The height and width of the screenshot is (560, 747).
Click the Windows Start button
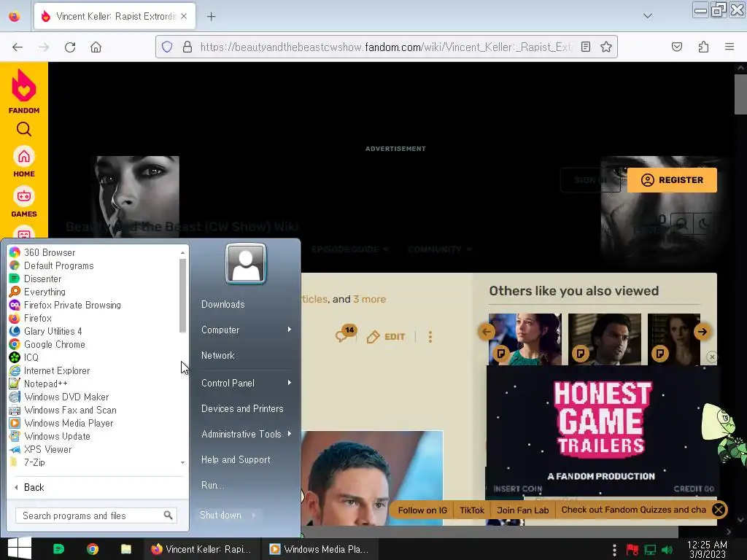pyautogui.click(x=19, y=548)
